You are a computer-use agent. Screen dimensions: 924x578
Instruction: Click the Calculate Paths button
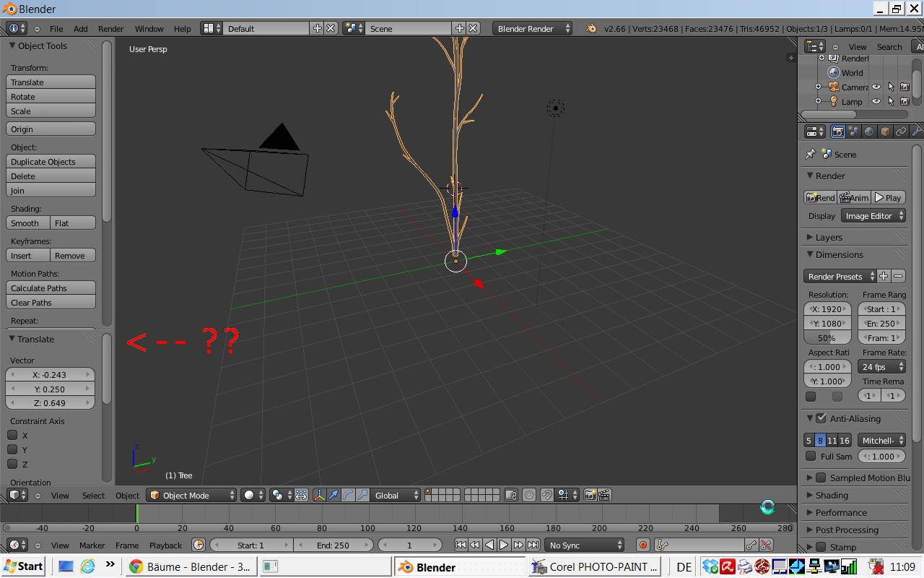pyautogui.click(x=51, y=288)
